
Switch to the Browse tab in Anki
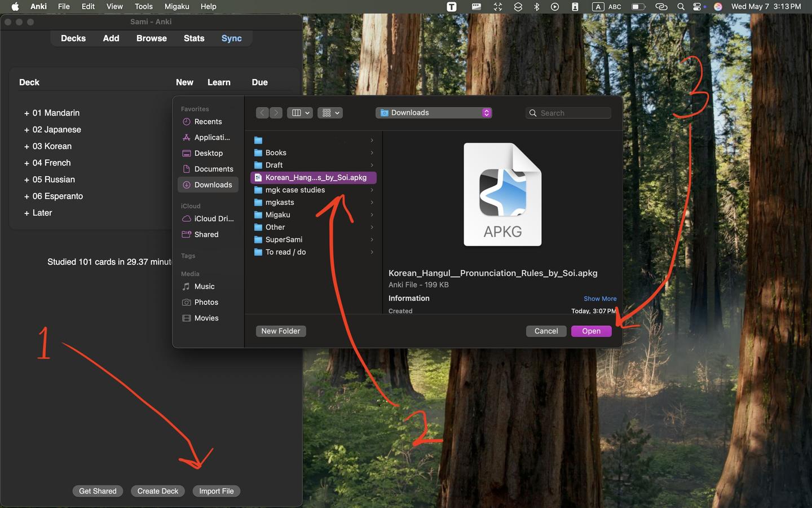click(x=151, y=38)
